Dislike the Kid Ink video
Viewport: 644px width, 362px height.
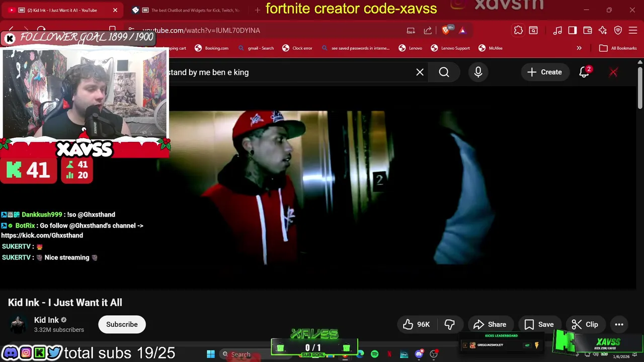click(450, 324)
